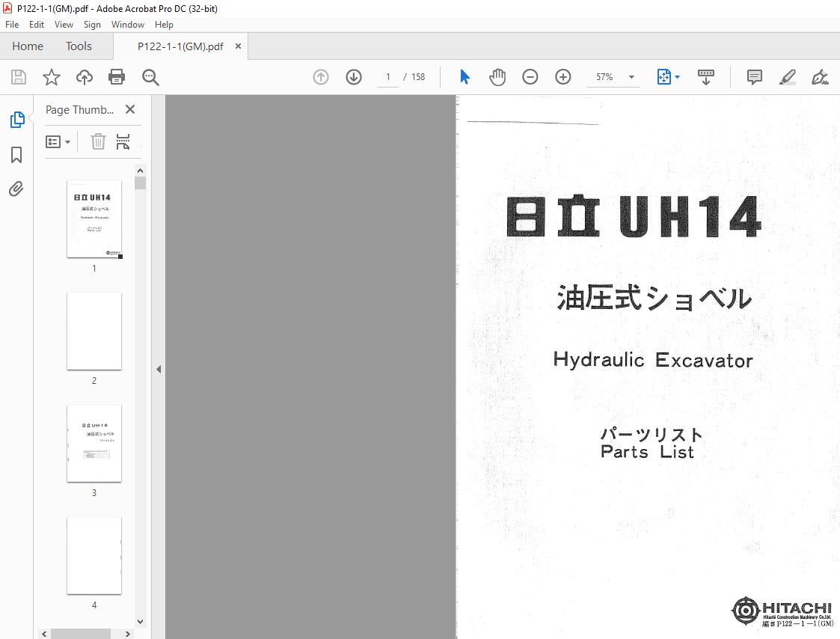Open thumbnail options menu dropdown

pyautogui.click(x=58, y=142)
